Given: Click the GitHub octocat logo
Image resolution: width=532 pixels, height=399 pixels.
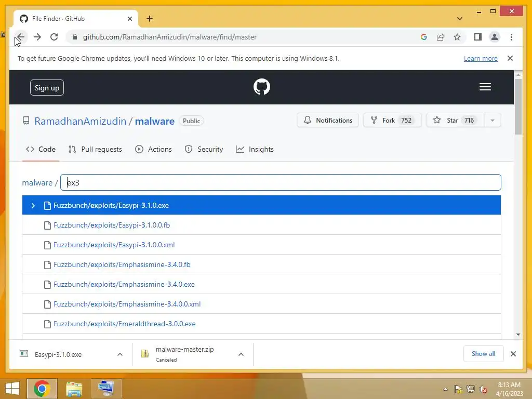Looking at the screenshot, I should tap(262, 87).
